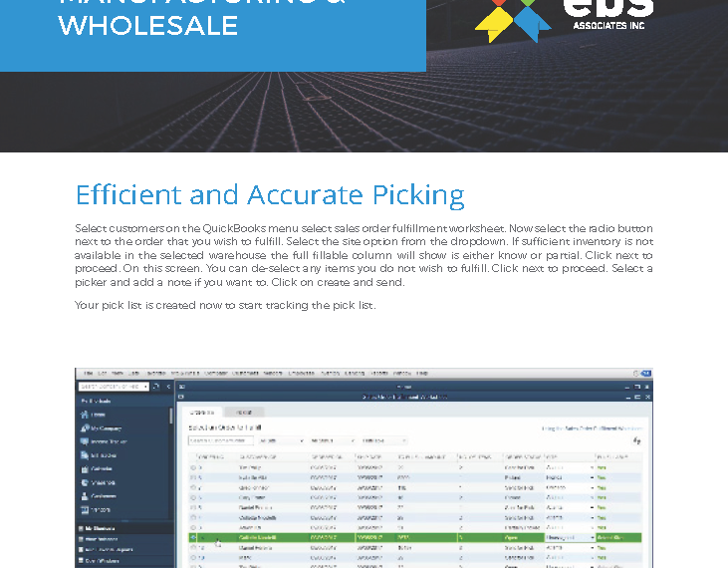Open My Company from the sidebar
728x568 pixels.
click(x=85, y=427)
